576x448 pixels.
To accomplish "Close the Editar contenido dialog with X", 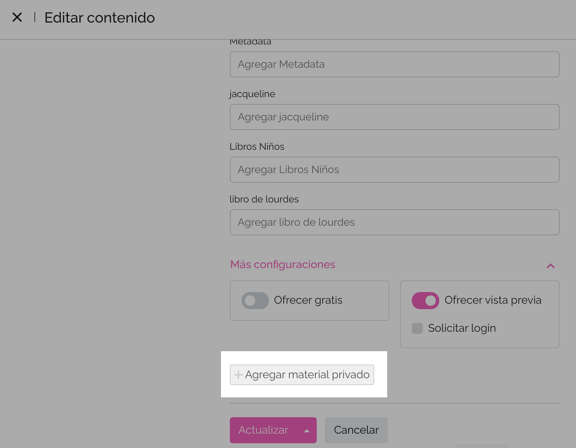I will 17,17.
